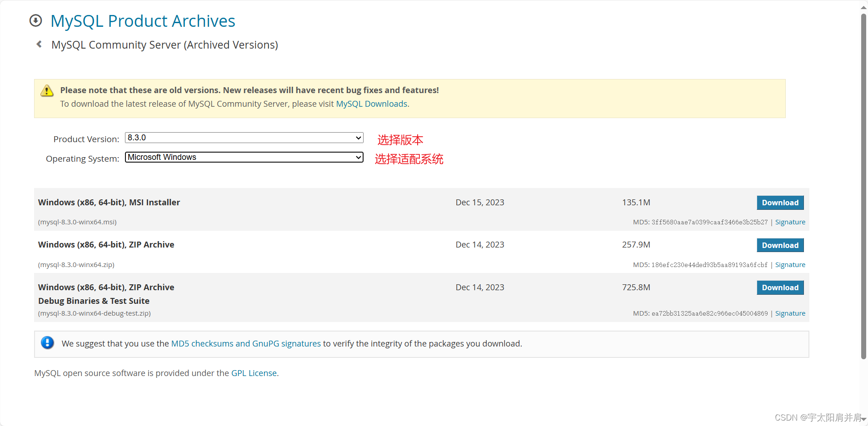This screenshot has height=426, width=868.
Task: Download the MSI Installer package
Action: 780,203
